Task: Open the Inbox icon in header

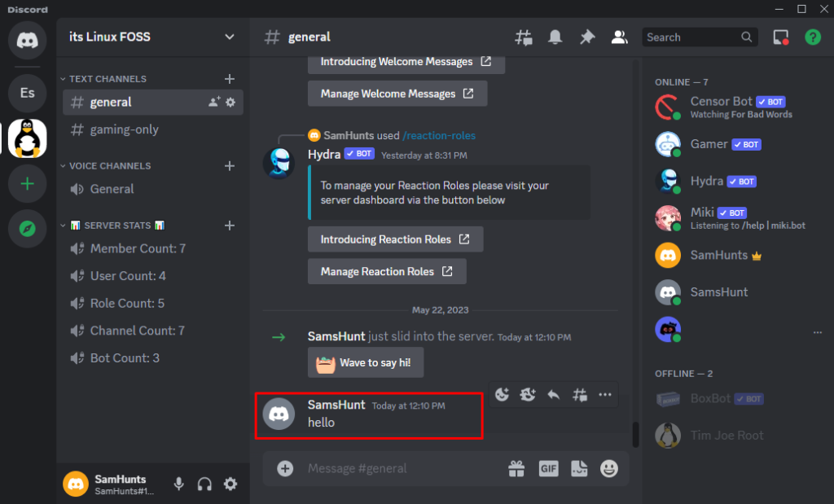Action: pyautogui.click(x=781, y=37)
